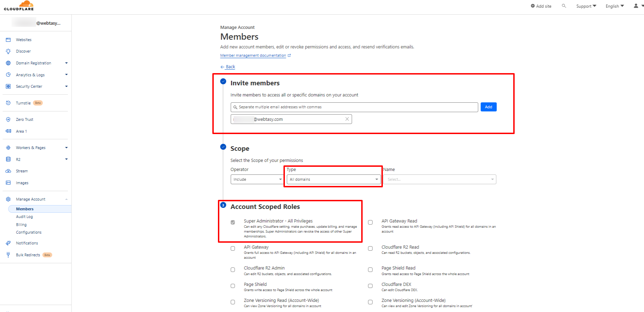This screenshot has height=312, width=644.
Task: Enable Cloudflare R2 Admin role
Action: (x=233, y=270)
